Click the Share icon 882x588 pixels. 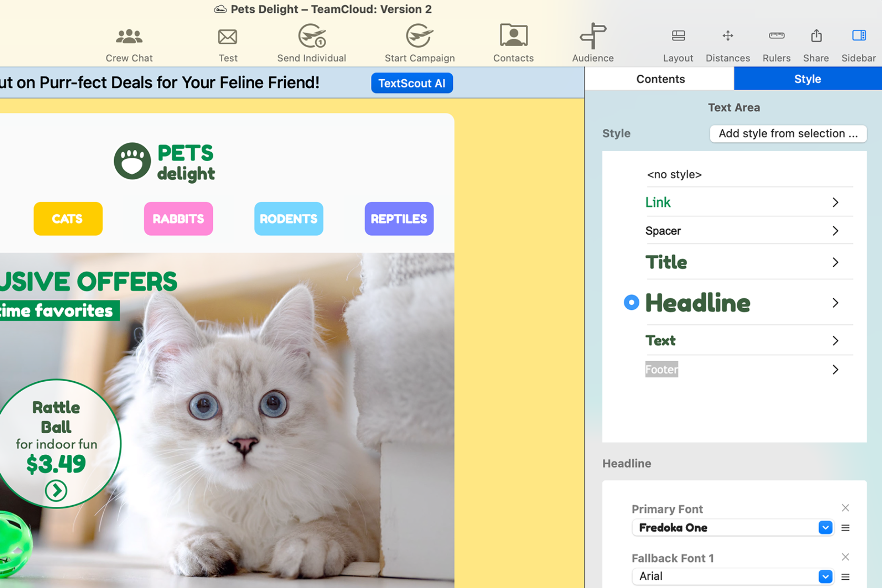pyautogui.click(x=816, y=35)
